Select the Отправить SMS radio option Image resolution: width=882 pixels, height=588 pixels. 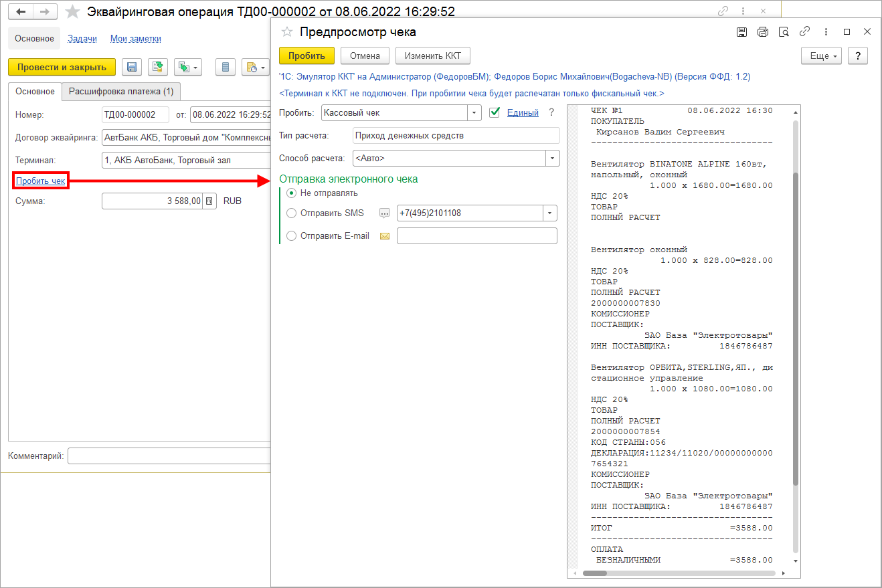click(x=291, y=213)
